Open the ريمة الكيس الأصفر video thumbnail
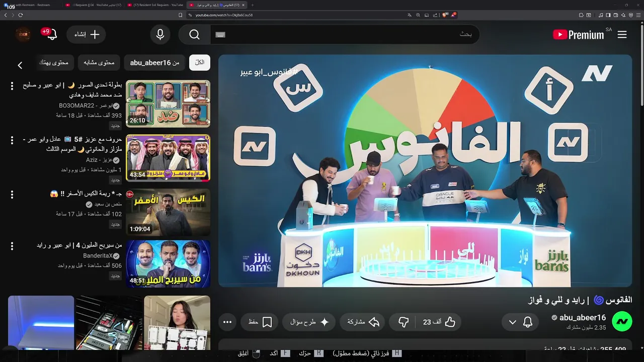The height and width of the screenshot is (362, 644). pos(168,212)
